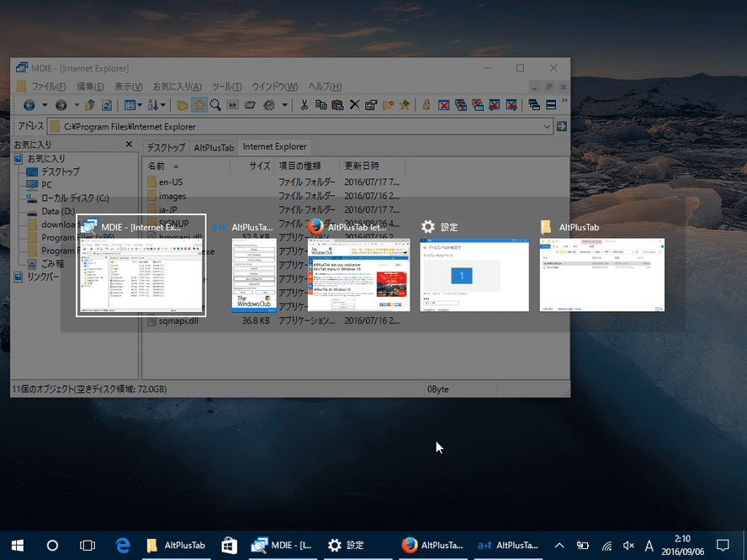This screenshot has height=560, width=747.
Task: Open the Action Center notification icon
Action: [723, 545]
